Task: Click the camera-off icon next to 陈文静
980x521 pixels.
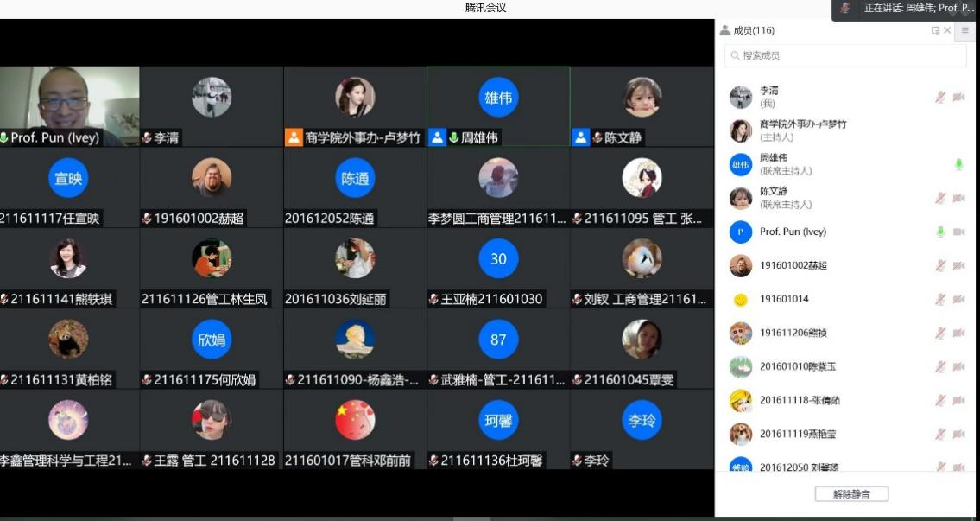Action: (x=958, y=199)
